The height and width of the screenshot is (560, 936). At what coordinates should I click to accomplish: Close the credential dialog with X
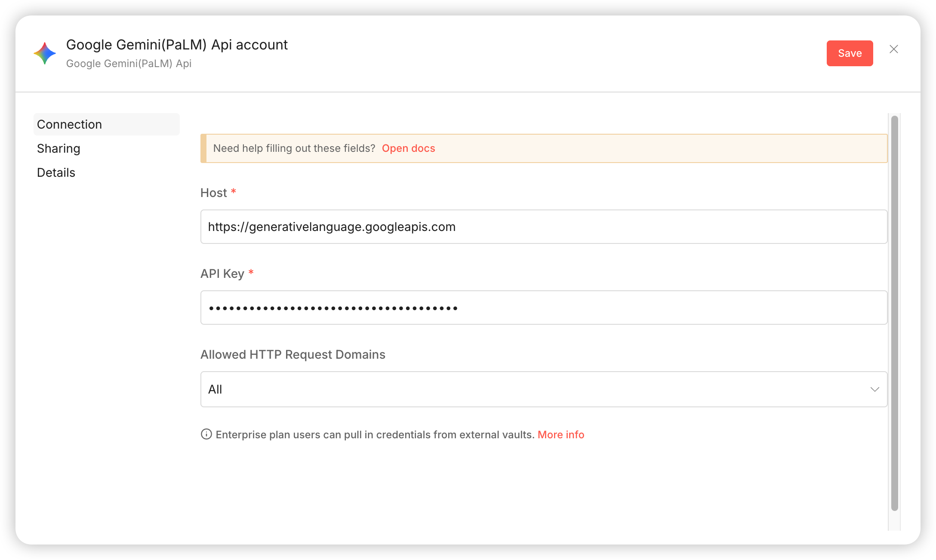[x=893, y=49]
